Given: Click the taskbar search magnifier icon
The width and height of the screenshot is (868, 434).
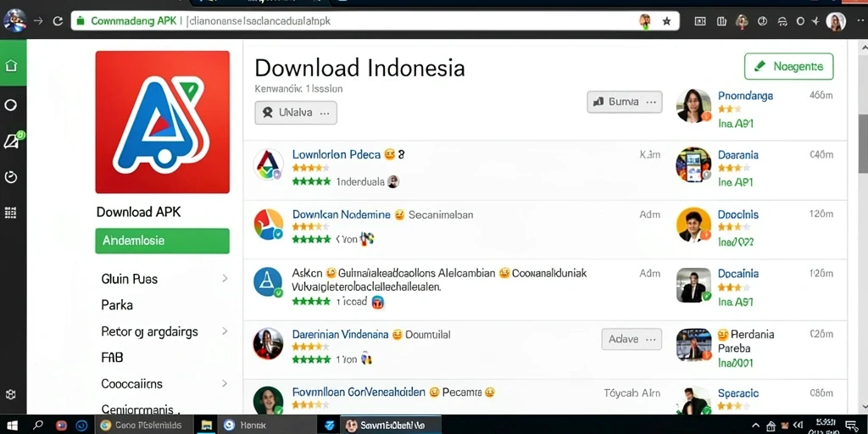Looking at the screenshot, I should click(38, 426).
